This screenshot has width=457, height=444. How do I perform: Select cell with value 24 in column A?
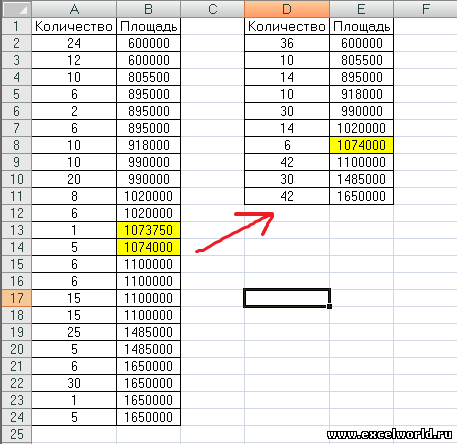pyautogui.click(x=74, y=43)
